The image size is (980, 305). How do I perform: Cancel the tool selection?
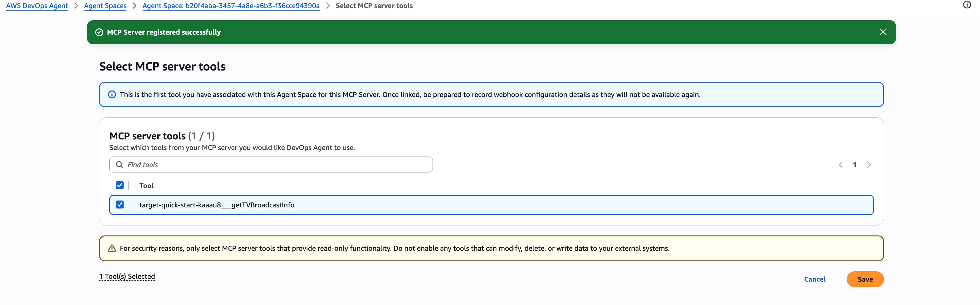pos(815,279)
